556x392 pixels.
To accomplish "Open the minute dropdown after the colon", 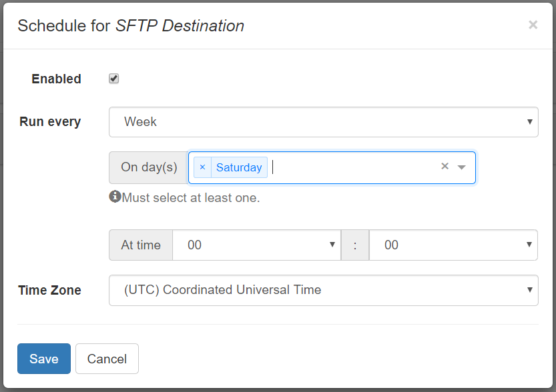I will click(453, 245).
